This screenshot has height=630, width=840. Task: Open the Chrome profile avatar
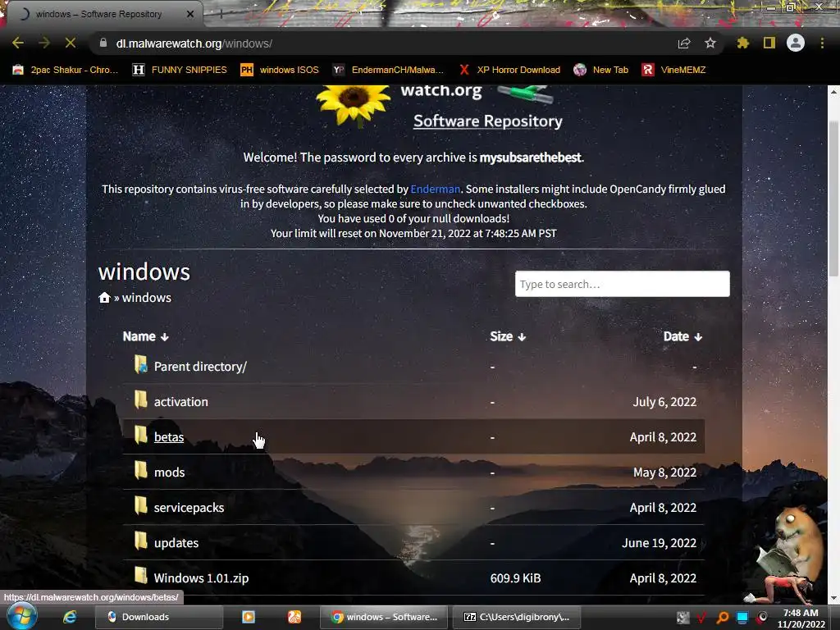(x=796, y=43)
